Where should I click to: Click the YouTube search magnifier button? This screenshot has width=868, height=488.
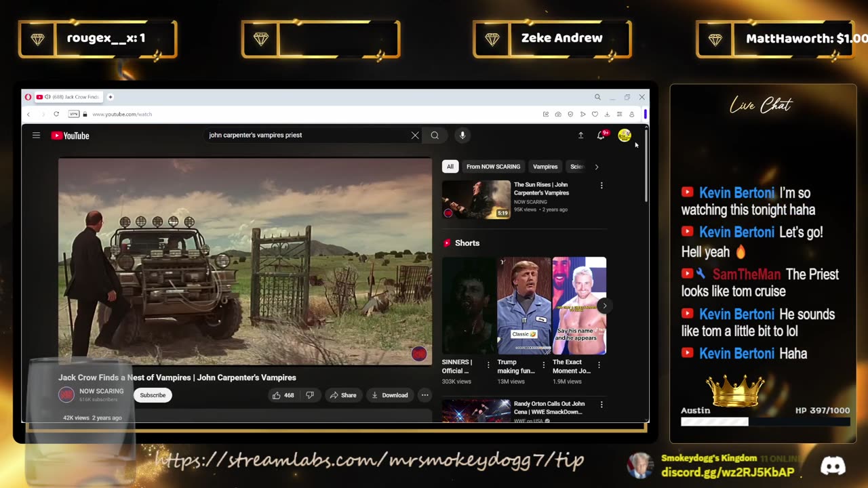tap(435, 136)
